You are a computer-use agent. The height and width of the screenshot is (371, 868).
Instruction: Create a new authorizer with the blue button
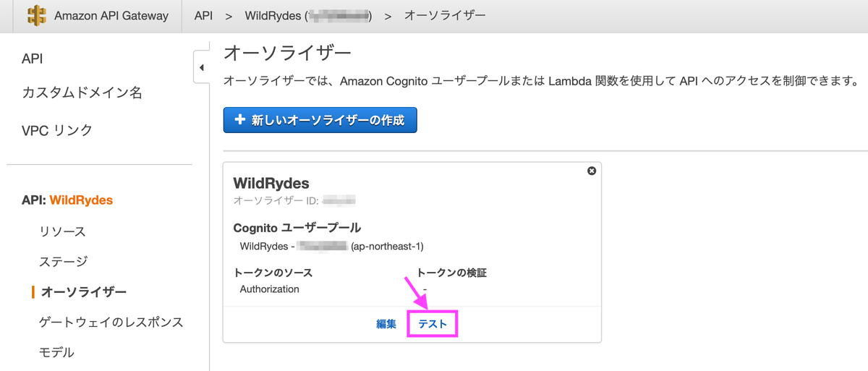click(x=320, y=121)
